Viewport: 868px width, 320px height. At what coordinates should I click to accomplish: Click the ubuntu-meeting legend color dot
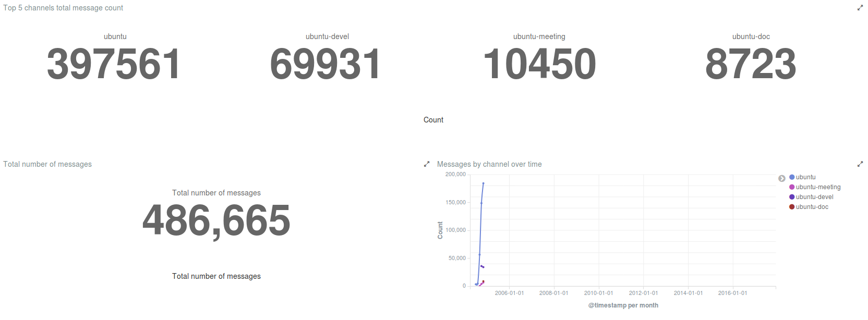[792, 187]
